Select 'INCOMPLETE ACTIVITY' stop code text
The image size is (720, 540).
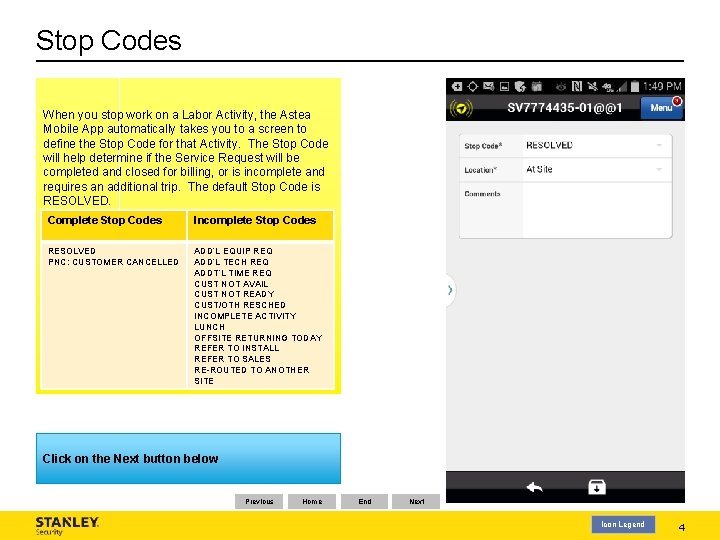tap(245, 316)
